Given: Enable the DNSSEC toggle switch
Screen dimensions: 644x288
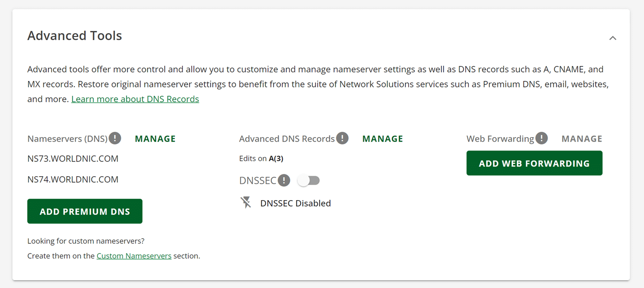Looking at the screenshot, I should tap(308, 180).
